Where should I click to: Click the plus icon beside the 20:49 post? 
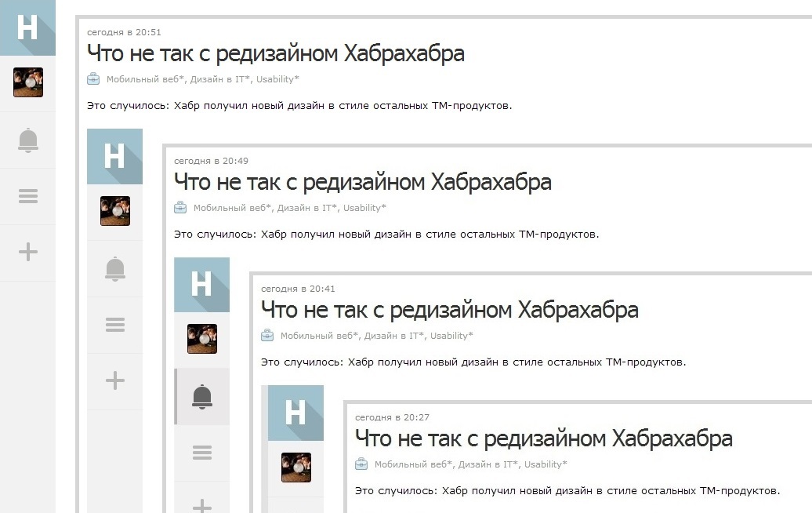click(x=115, y=380)
